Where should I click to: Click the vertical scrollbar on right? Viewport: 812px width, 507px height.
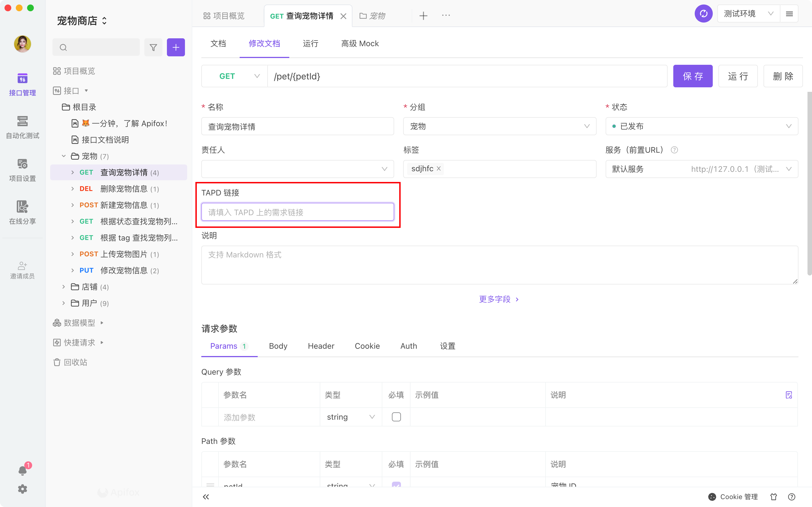809,183
